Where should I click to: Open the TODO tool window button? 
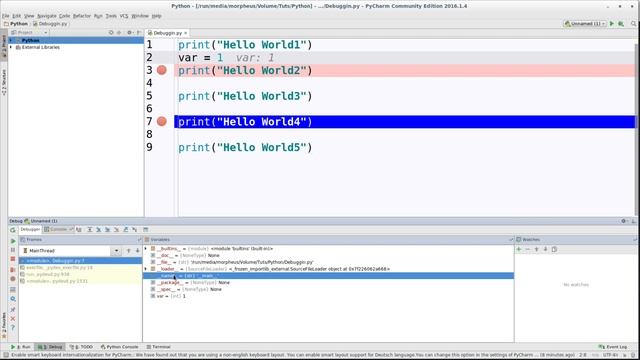click(x=81, y=347)
